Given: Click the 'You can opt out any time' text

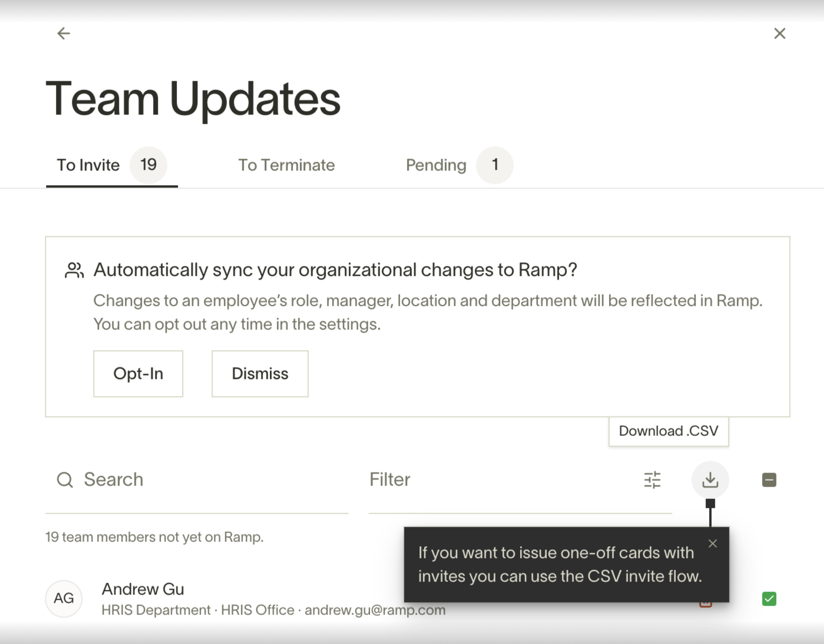Looking at the screenshot, I should pyautogui.click(x=237, y=324).
